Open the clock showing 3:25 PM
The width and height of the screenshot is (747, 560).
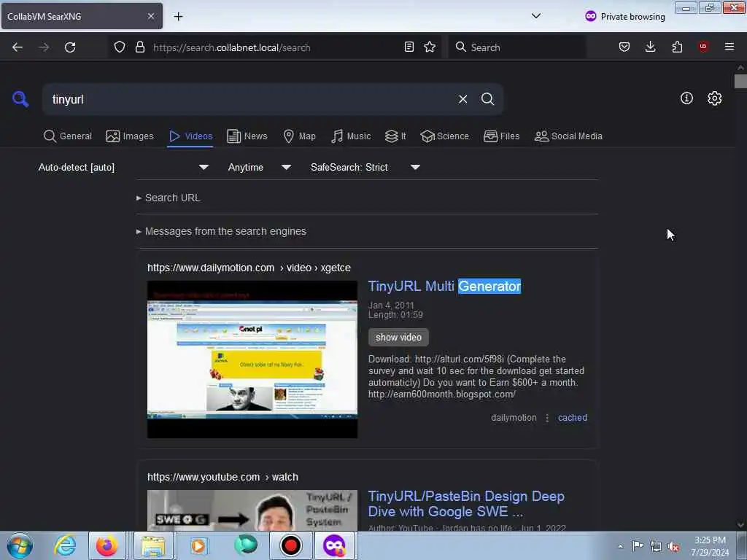click(x=710, y=546)
